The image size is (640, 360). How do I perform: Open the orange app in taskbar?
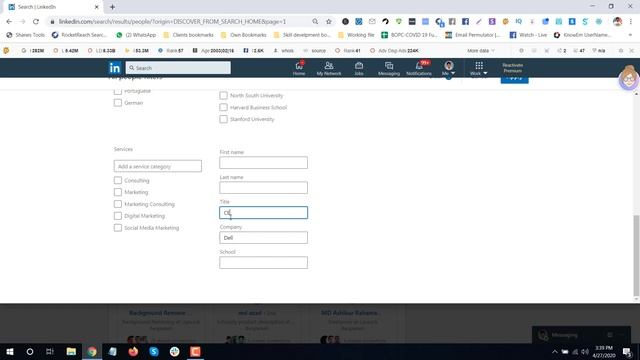pyautogui.click(x=195, y=351)
